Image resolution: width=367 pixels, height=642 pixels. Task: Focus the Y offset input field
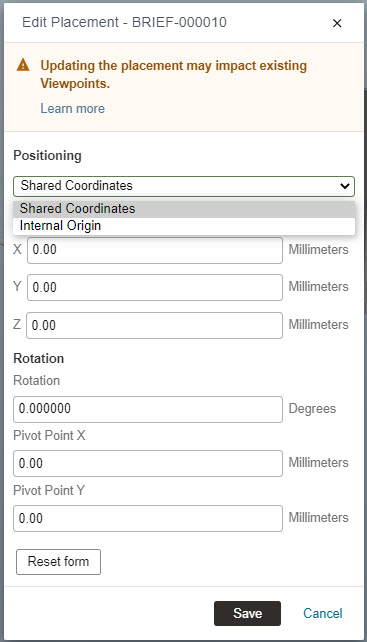pos(155,287)
